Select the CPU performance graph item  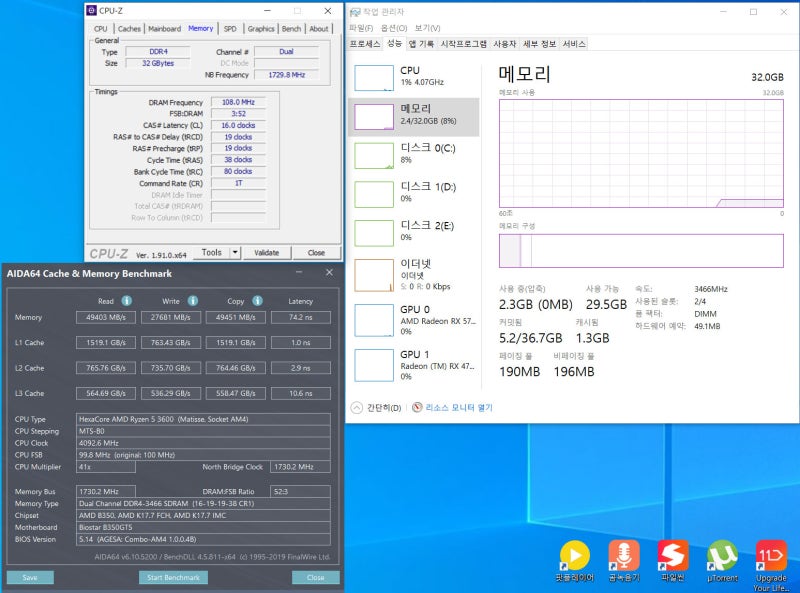[413, 78]
